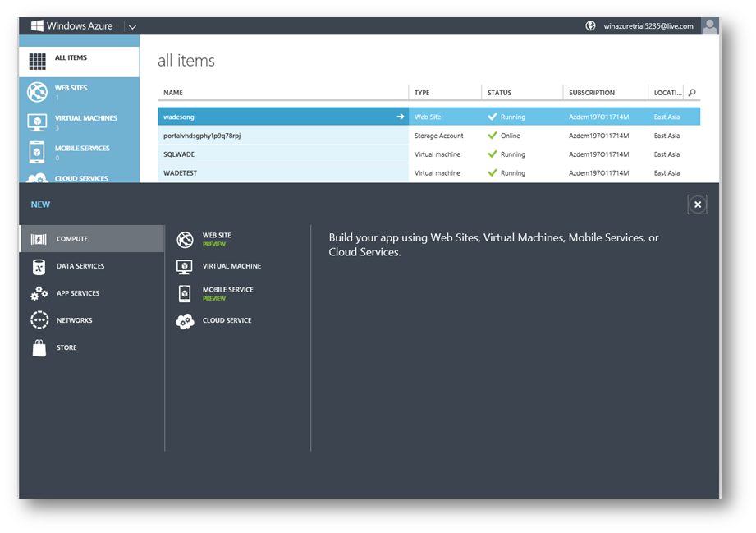
Task: Click the Storage Account type cell
Action: [438, 136]
